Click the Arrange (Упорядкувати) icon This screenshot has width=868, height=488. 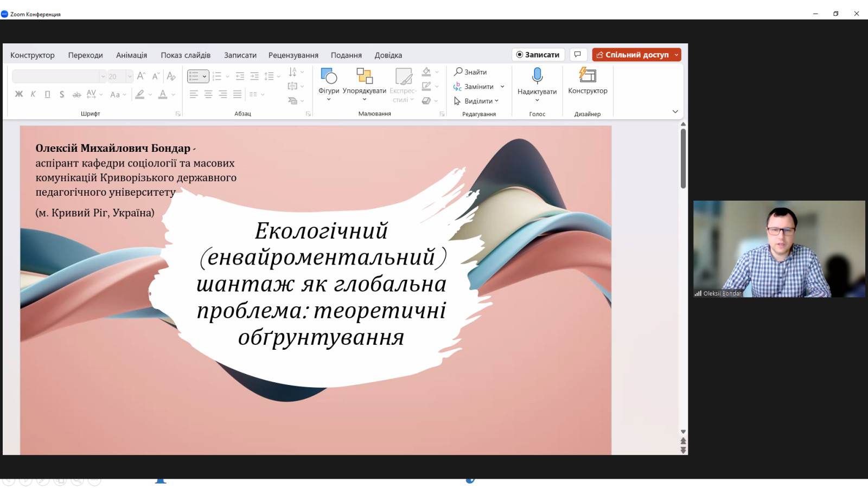coord(364,76)
